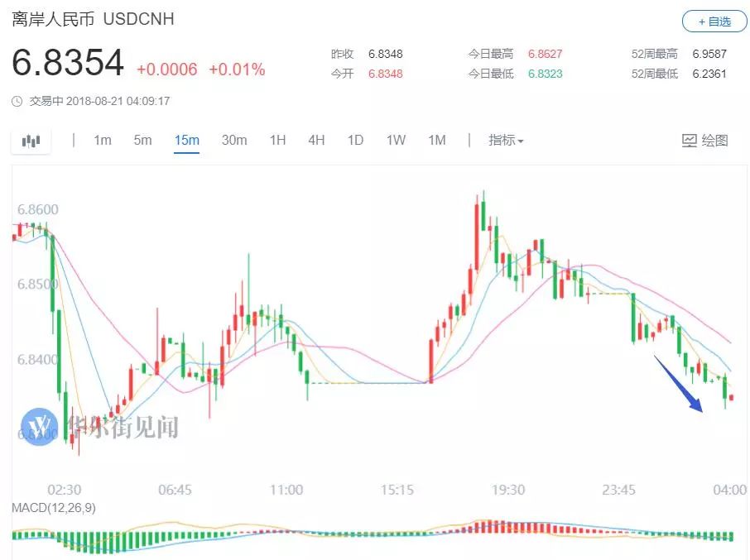
Task: Click the clock icon next to trading time
Action: coord(17,101)
